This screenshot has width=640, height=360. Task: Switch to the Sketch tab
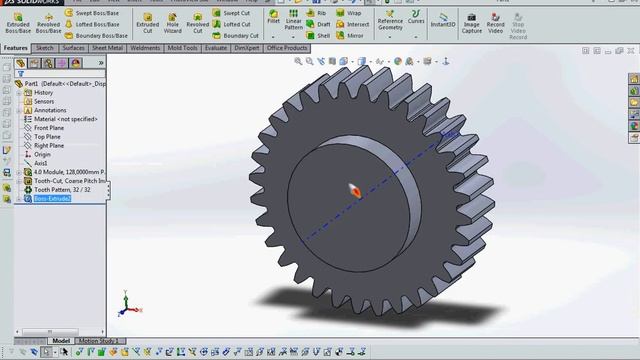click(44, 48)
